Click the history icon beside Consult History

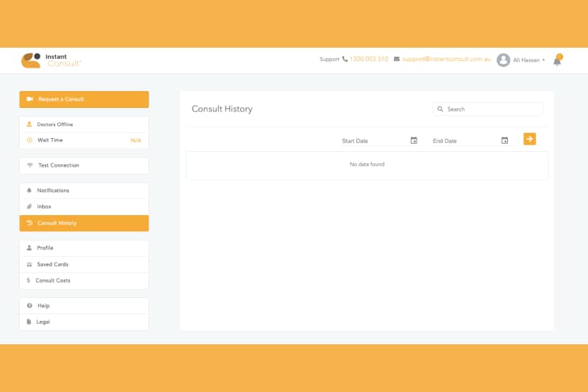tap(29, 222)
